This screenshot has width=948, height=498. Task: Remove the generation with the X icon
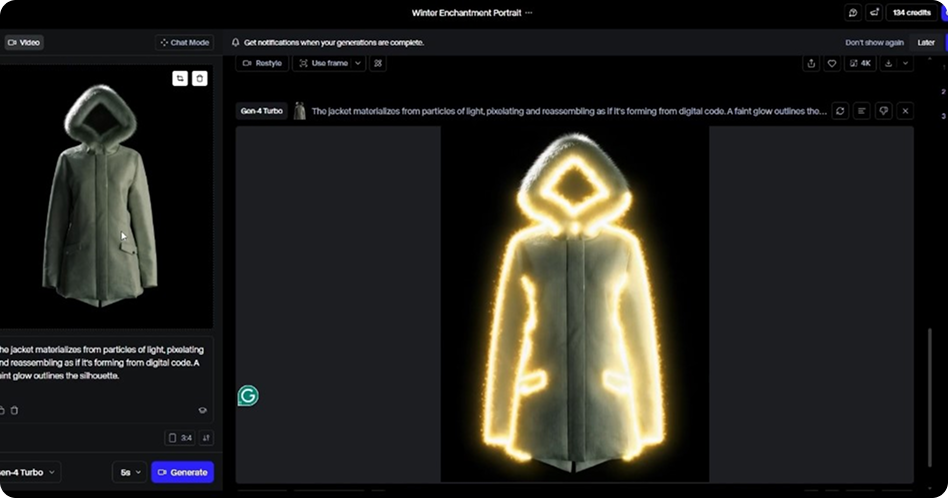point(905,111)
